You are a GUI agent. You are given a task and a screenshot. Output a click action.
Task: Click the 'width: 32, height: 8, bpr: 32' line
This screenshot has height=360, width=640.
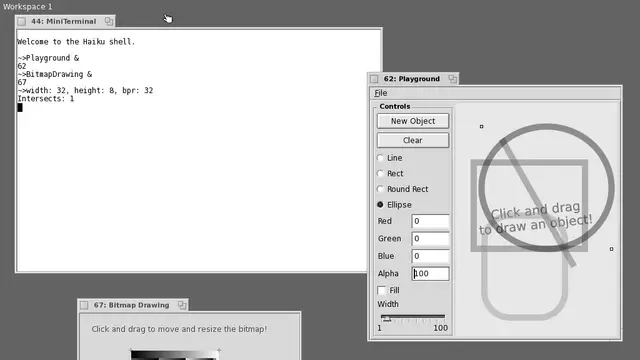pyautogui.click(x=89, y=91)
